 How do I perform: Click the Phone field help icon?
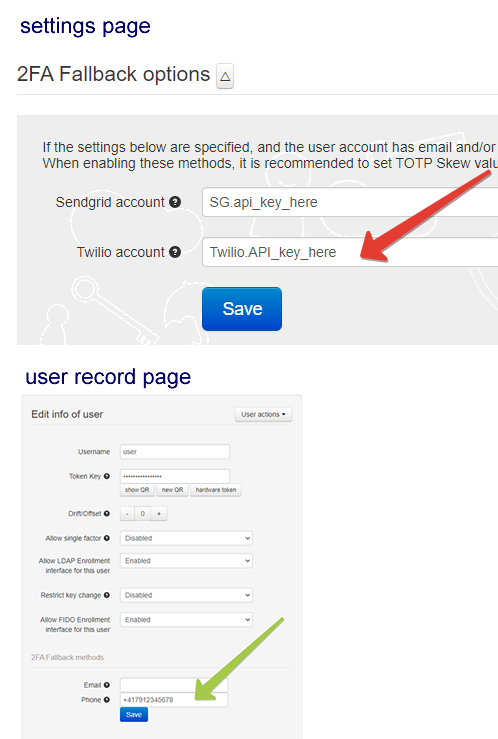[106, 700]
